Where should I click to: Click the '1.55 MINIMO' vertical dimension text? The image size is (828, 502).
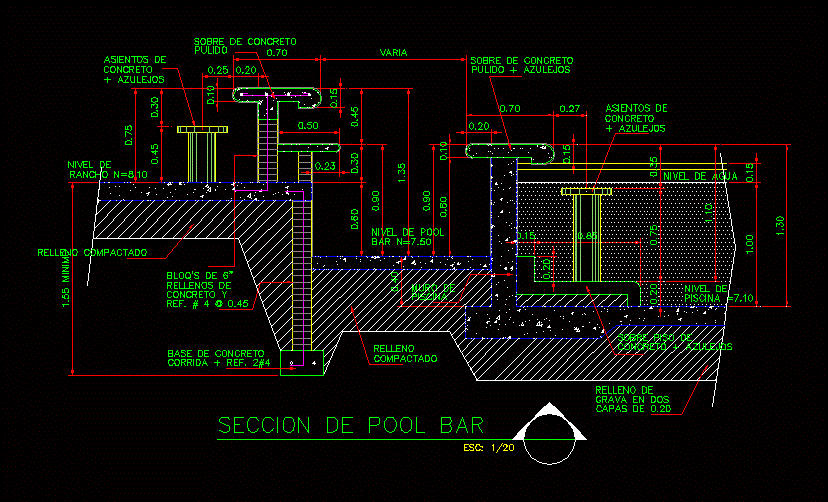point(65,280)
